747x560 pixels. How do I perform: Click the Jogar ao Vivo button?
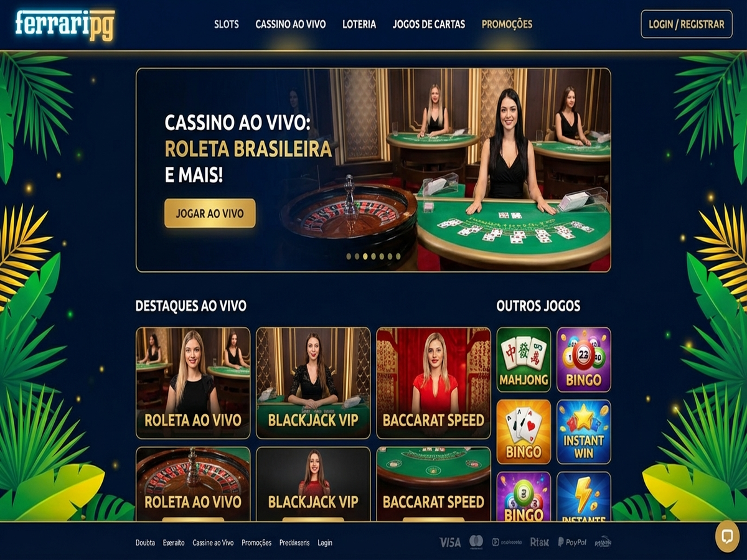[210, 213]
